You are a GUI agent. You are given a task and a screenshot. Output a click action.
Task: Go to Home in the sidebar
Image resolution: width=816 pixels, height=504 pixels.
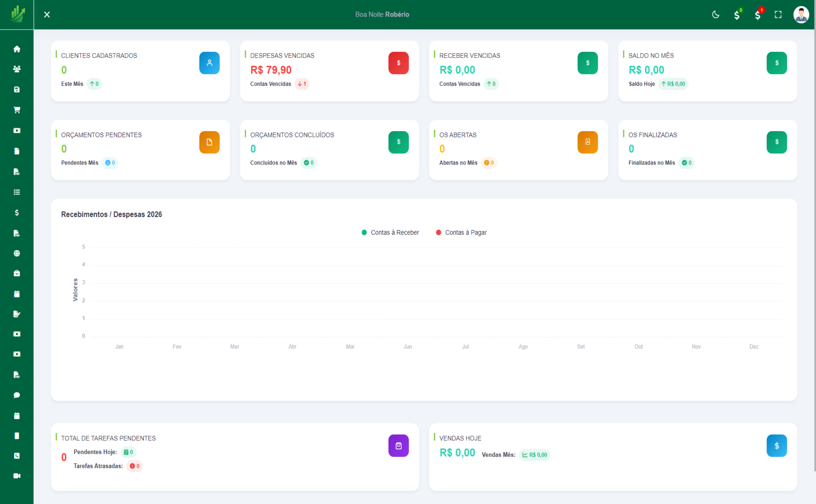17,49
